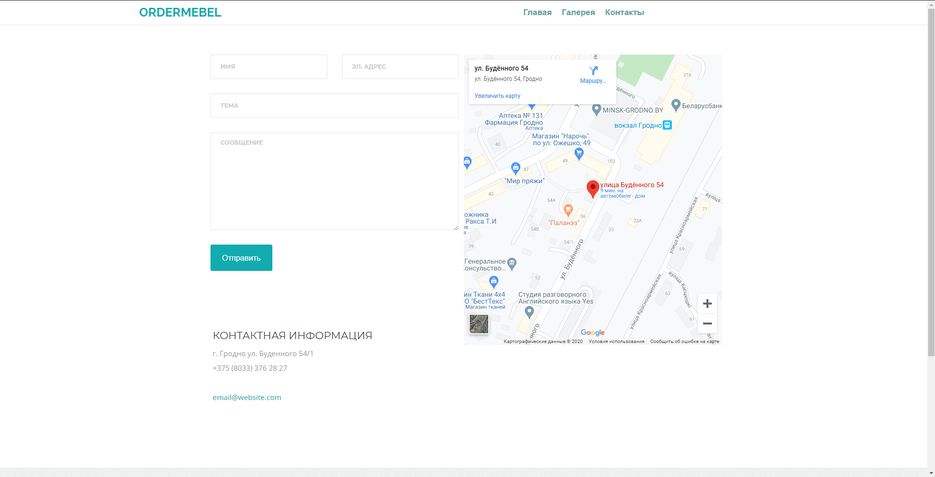Click the MINSK-GRODNO.BY map marker

click(x=596, y=110)
